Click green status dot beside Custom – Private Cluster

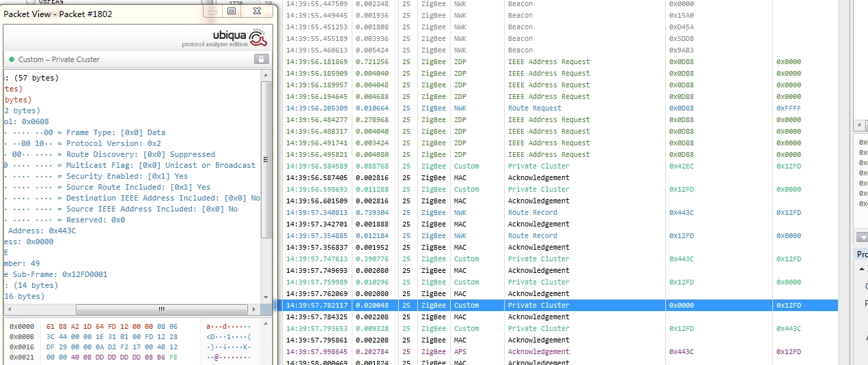point(12,60)
